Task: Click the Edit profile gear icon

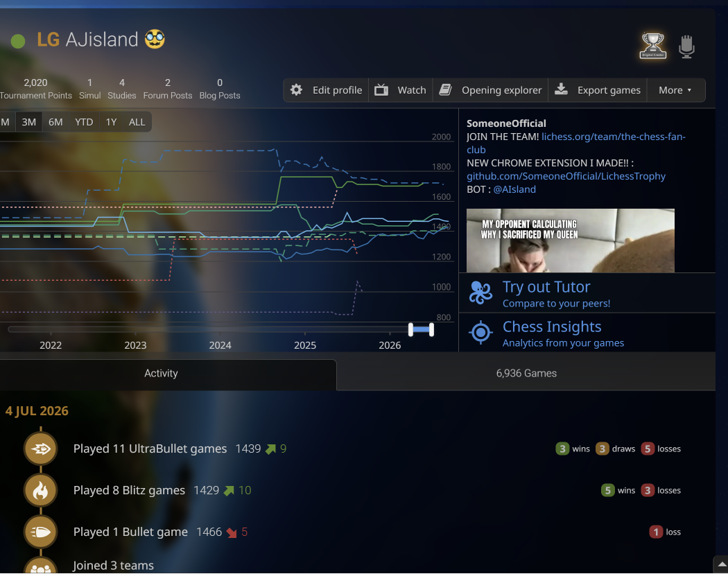Action: (296, 89)
